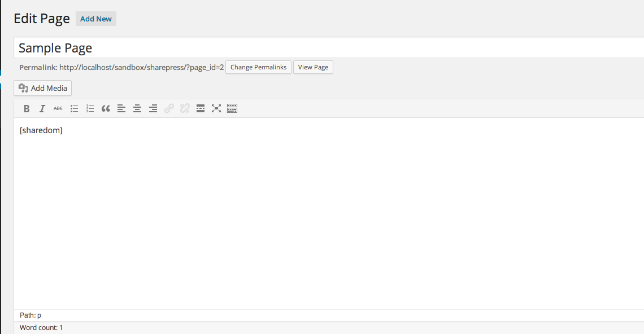Screen dimensions: 644x334
Task: Align text right
Action: [x=153, y=109]
